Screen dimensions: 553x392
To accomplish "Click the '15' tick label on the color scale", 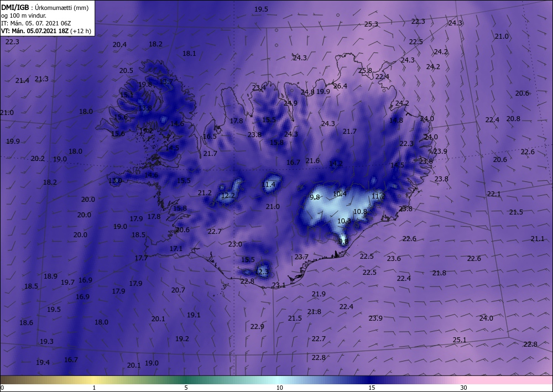I will point(371,388).
